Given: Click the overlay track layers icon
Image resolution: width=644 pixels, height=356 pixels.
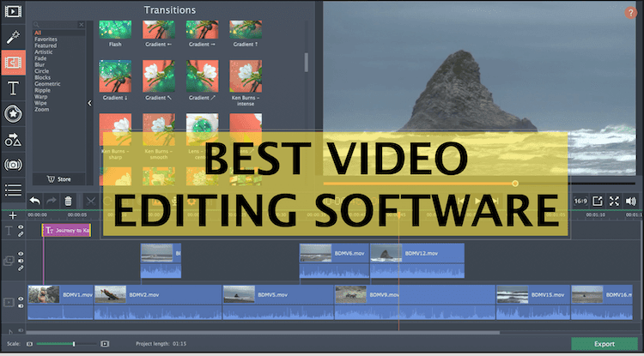Looking at the screenshot, I should 9,261.
